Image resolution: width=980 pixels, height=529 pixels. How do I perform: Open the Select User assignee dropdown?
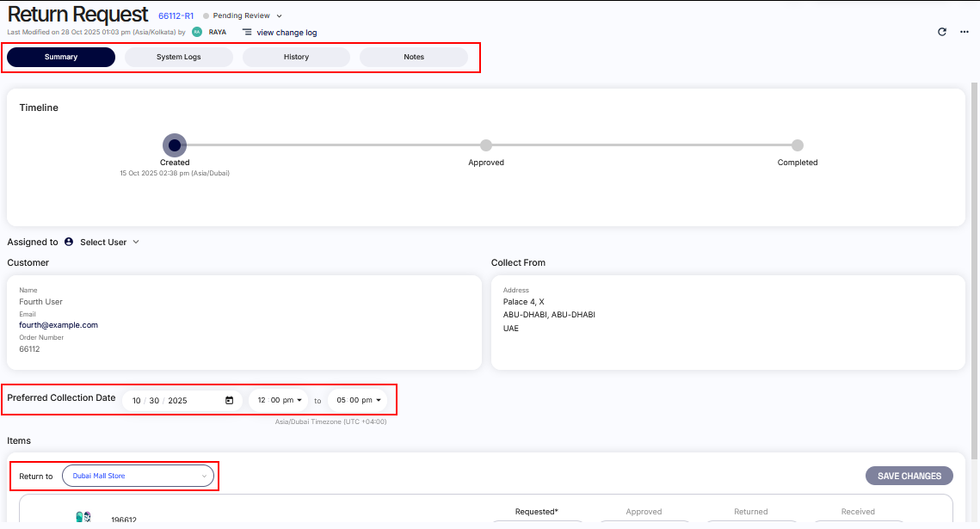[x=109, y=242]
